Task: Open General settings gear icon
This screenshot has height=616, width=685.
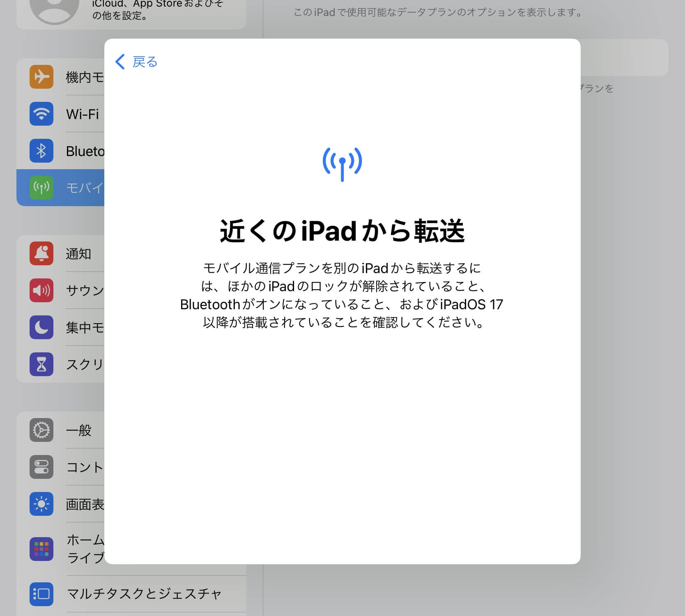Action: point(41,430)
